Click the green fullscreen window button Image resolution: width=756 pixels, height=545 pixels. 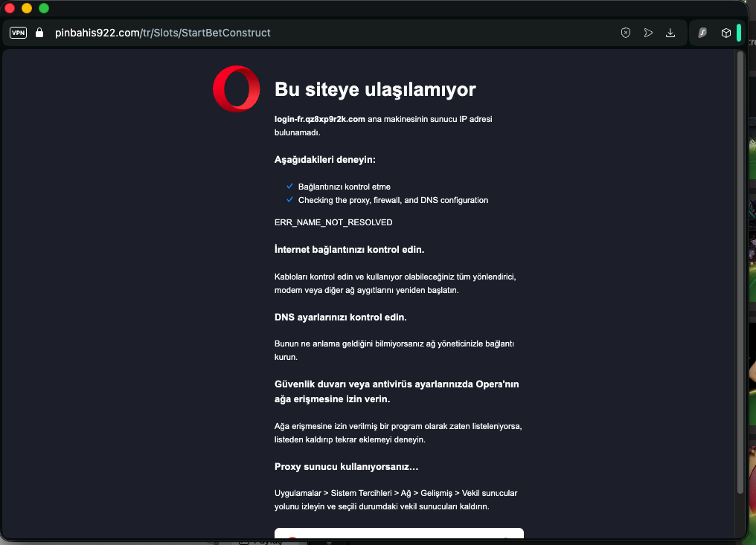pyautogui.click(x=44, y=8)
